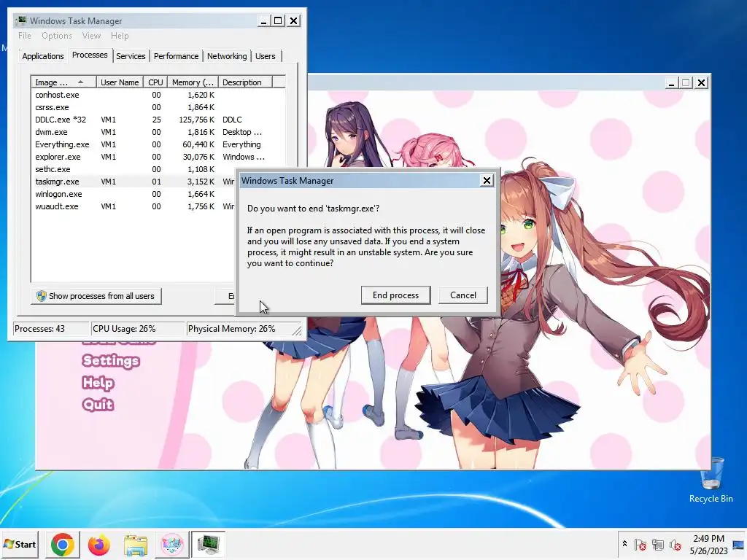Open the Recycle Bin on the desktop

(711, 480)
